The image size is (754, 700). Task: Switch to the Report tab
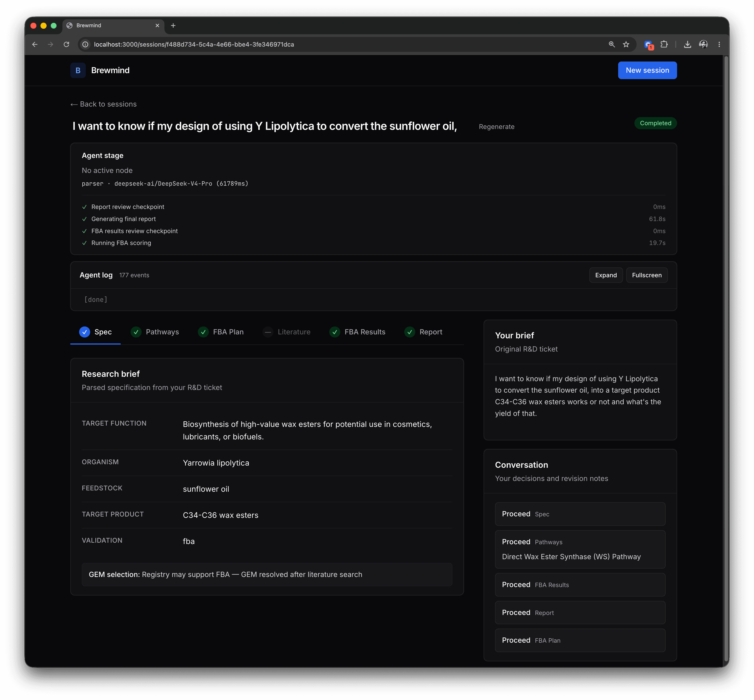click(x=423, y=332)
